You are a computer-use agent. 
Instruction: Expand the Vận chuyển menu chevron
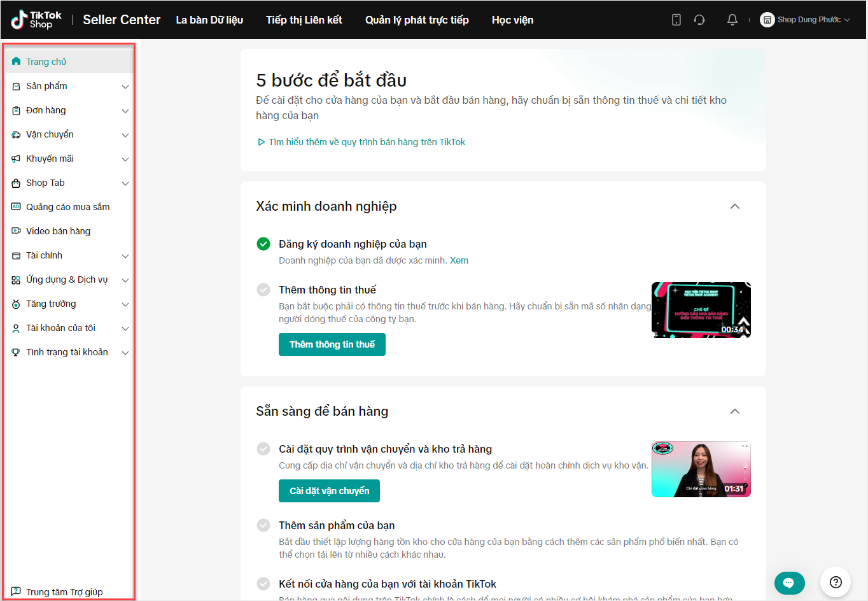pyautogui.click(x=125, y=135)
